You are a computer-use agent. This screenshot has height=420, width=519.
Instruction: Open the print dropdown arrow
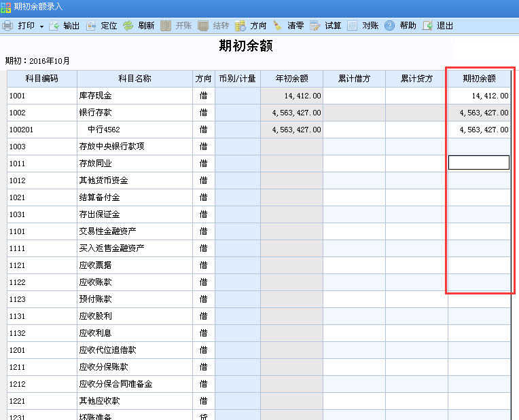click(x=41, y=26)
